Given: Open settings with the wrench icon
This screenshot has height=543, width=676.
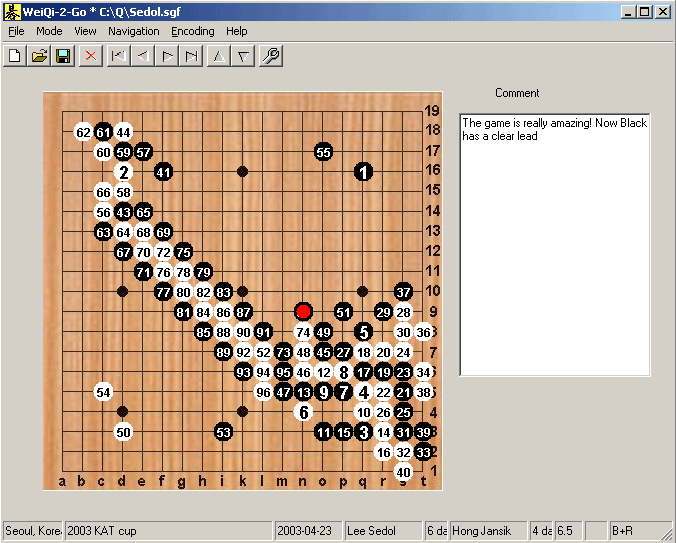Looking at the screenshot, I should pos(271,56).
